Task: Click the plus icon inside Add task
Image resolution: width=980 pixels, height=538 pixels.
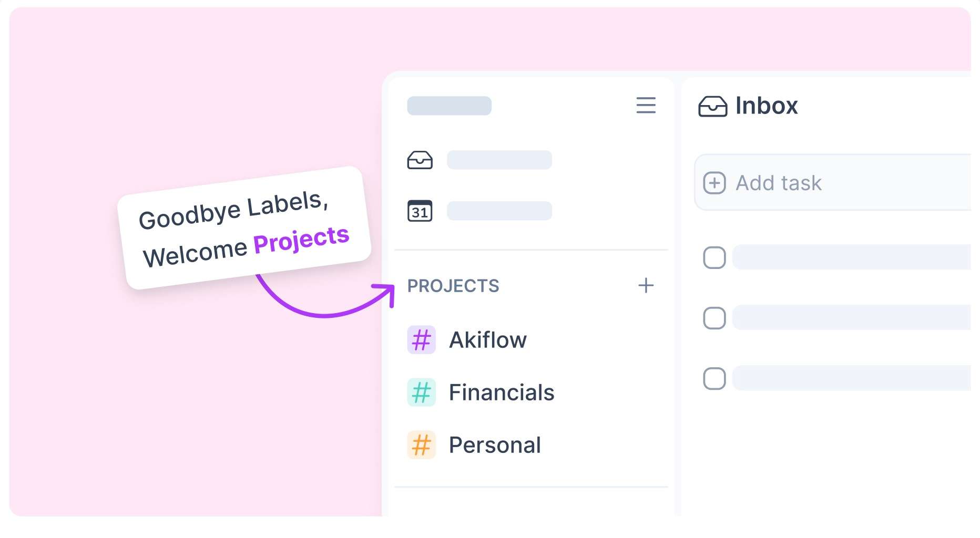Action: tap(714, 183)
